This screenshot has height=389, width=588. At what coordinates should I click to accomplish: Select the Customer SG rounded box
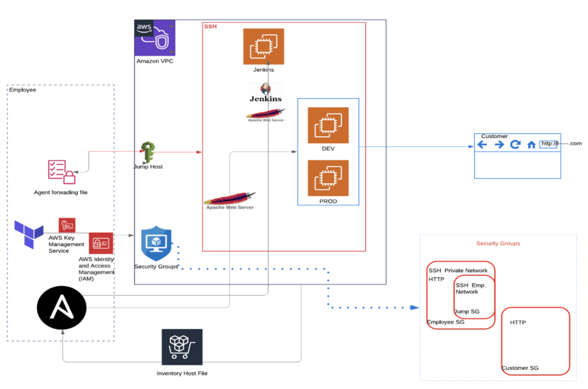pyautogui.click(x=535, y=341)
